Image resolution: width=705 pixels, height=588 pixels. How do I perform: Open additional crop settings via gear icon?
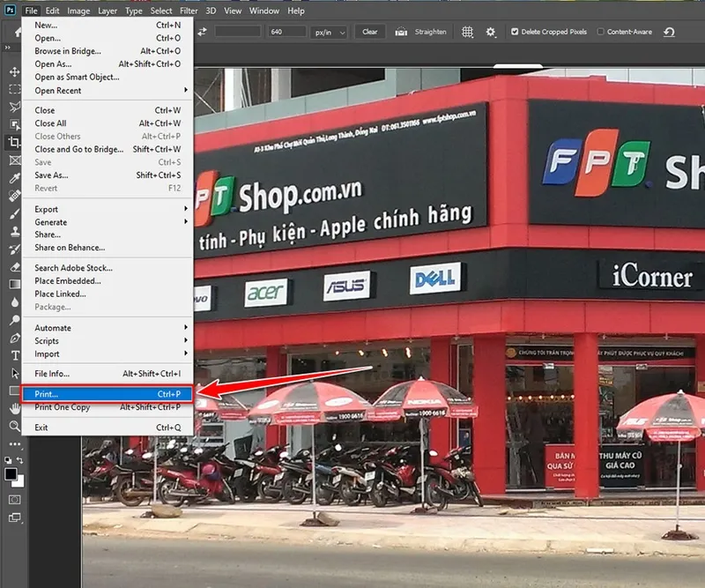(490, 31)
